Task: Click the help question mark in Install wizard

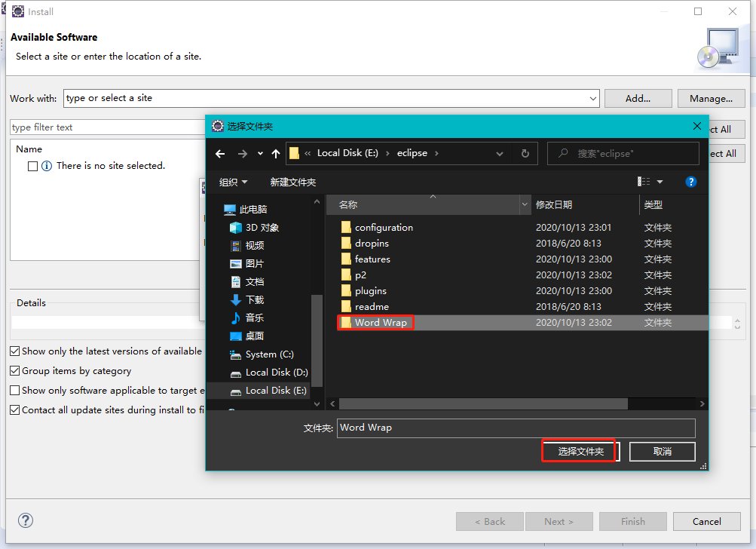Action: (x=25, y=520)
